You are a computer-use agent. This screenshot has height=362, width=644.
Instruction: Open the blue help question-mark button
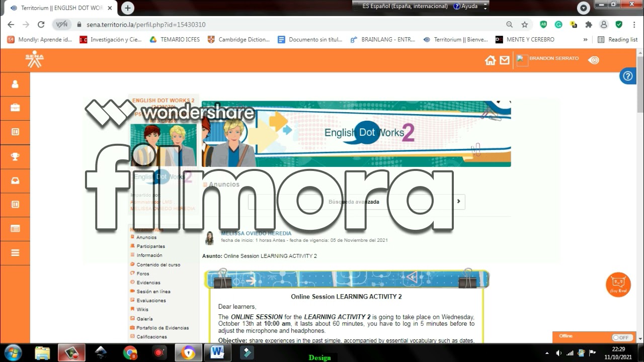(627, 76)
